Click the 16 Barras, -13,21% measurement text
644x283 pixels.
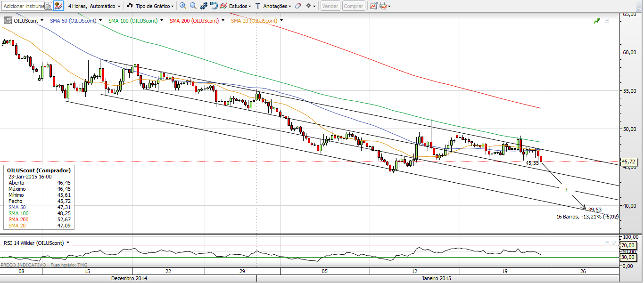(x=587, y=217)
